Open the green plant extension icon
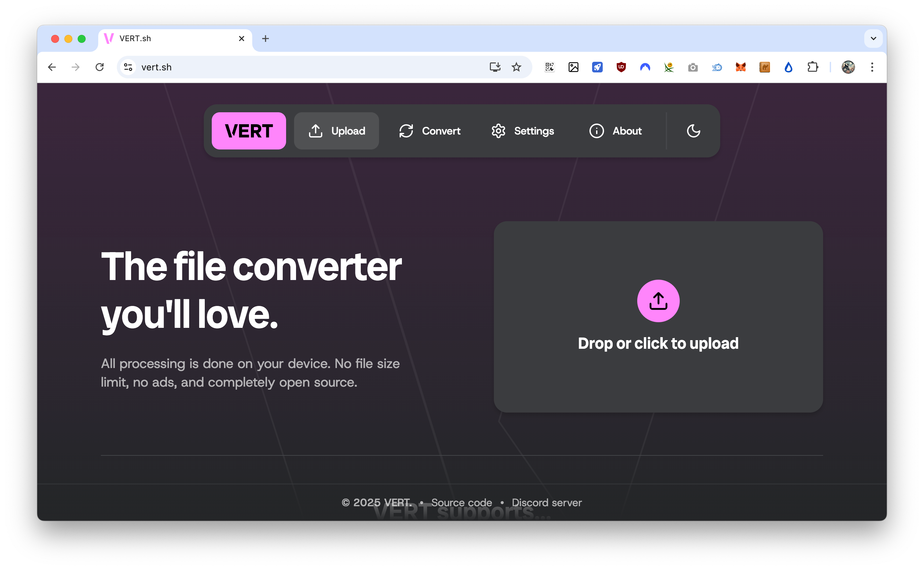 coord(669,67)
